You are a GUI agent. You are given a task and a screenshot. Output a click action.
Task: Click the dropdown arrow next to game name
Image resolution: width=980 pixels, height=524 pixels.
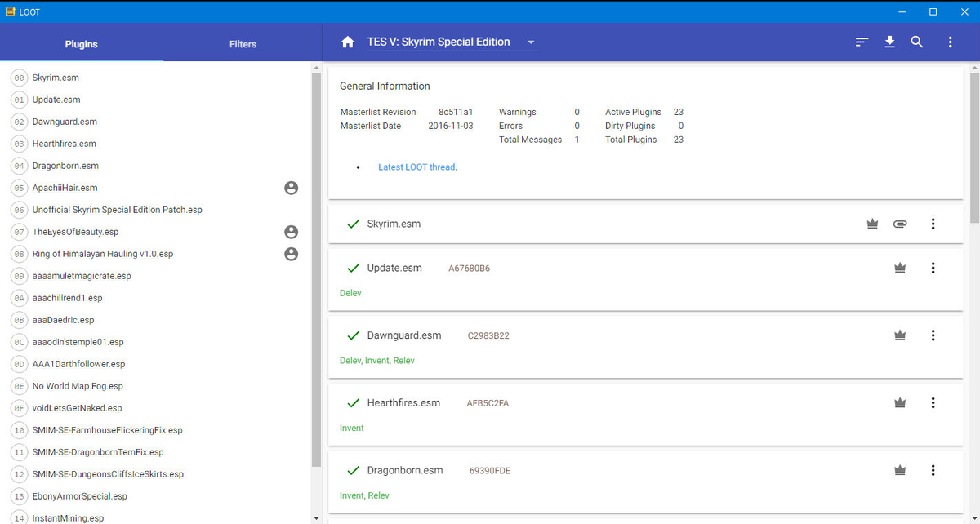pyautogui.click(x=530, y=42)
